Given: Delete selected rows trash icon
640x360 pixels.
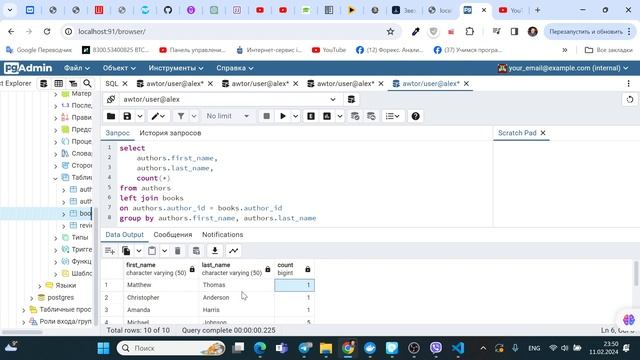Looking at the screenshot, I should (x=178, y=251).
